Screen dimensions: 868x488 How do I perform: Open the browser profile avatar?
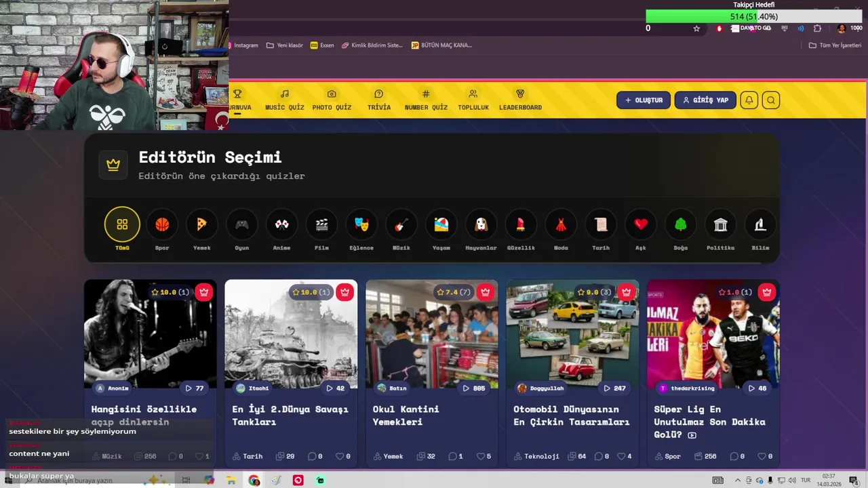[842, 28]
